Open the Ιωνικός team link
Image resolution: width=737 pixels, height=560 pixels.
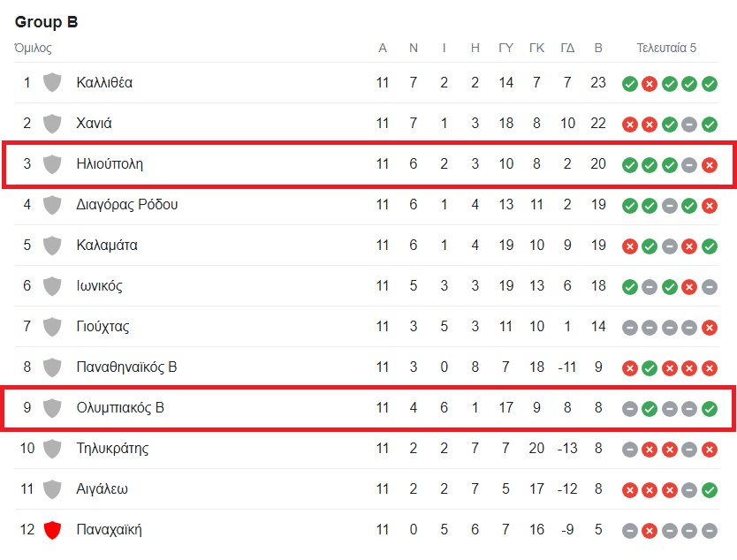click(99, 285)
